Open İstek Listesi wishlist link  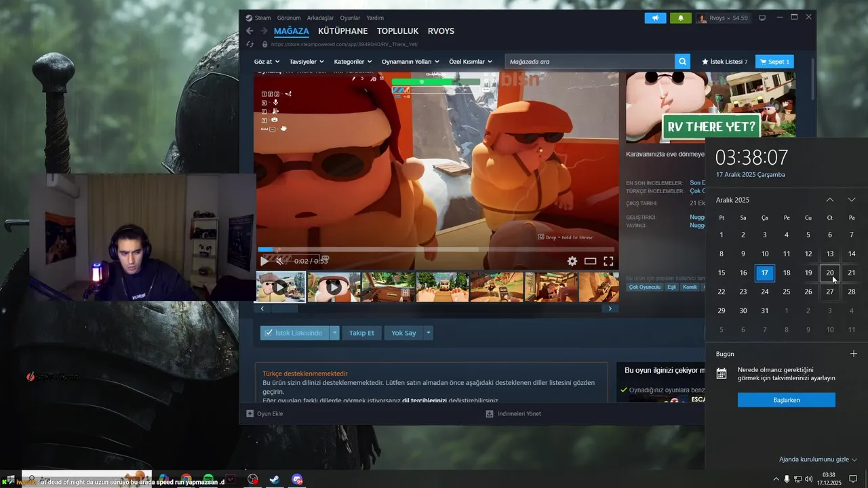724,62
